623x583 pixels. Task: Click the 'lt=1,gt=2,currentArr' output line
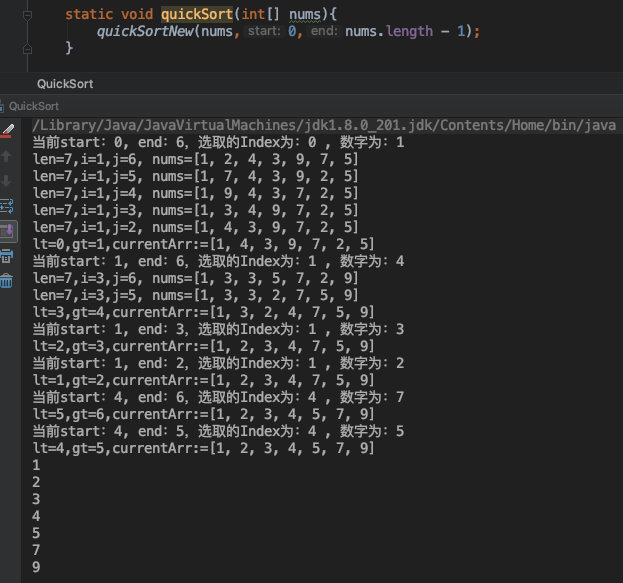pos(203,380)
